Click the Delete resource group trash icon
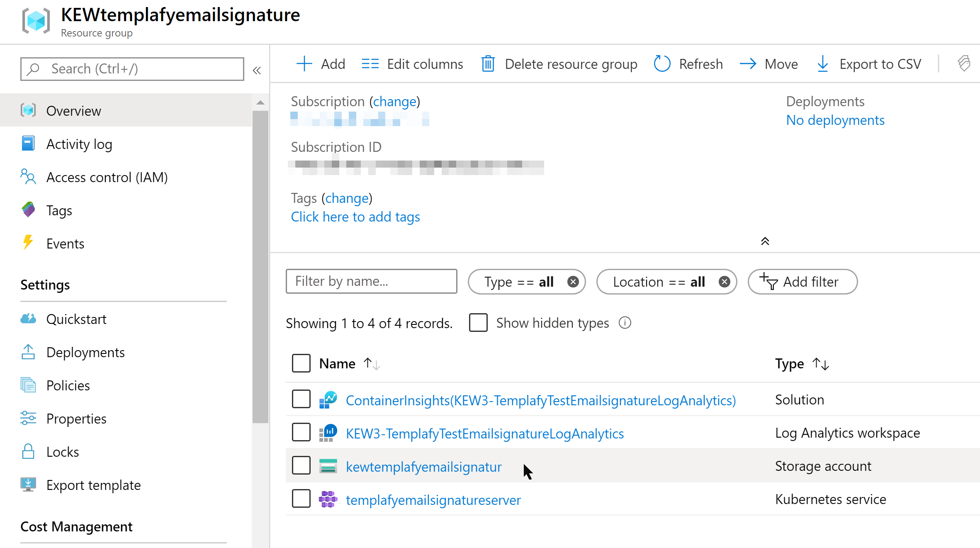This screenshot has height=548, width=980. (488, 63)
